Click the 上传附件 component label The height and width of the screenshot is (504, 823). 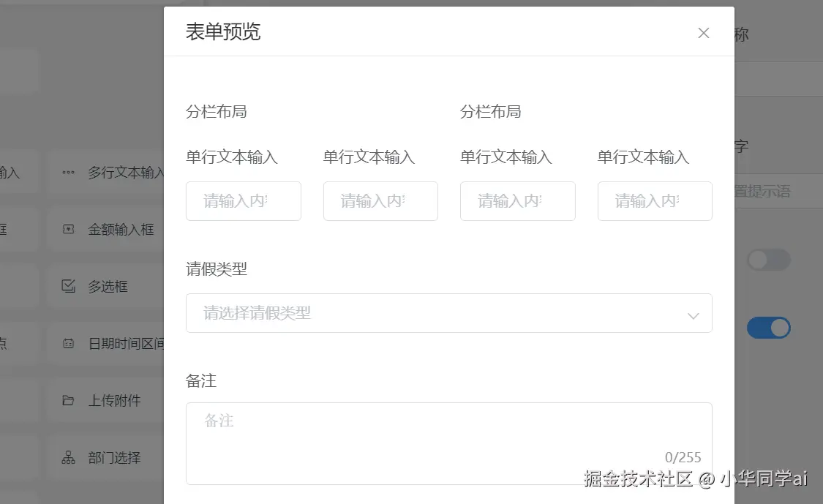pos(114,401)
